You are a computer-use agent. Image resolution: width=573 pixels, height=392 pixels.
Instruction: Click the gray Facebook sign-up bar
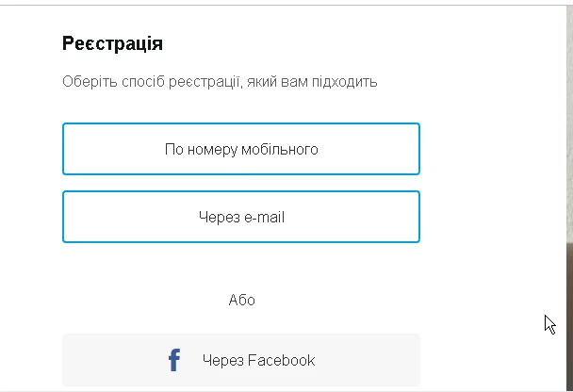[x=358, y=360]
